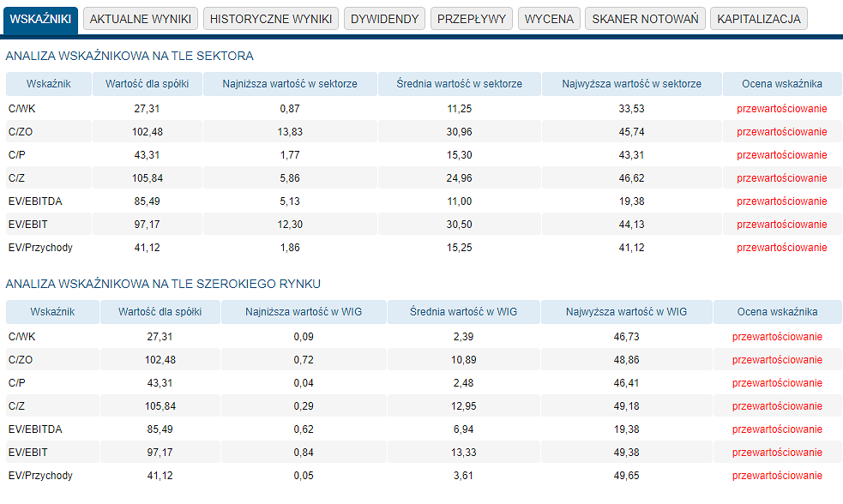Image resolution: width=843 pixels, height=504 pixels.
Task: Open the HISTORYCZNE WYNIKI tab
Action: (x=271, y=19)
